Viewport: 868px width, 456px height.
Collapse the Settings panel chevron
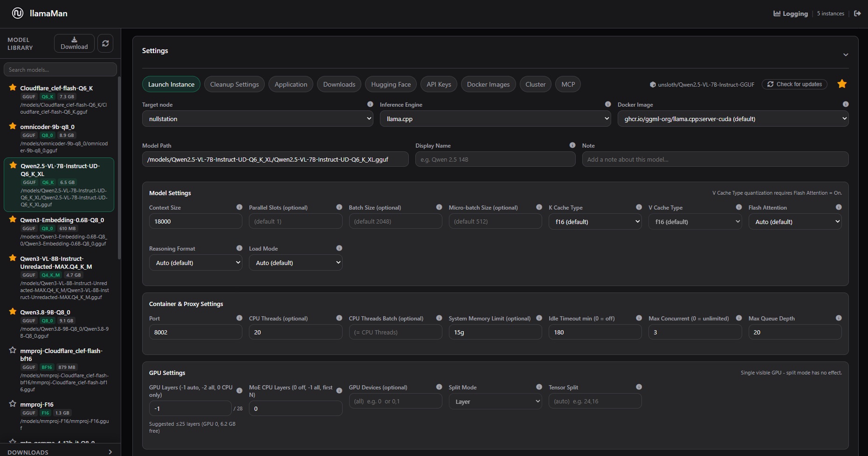(845, 55)
